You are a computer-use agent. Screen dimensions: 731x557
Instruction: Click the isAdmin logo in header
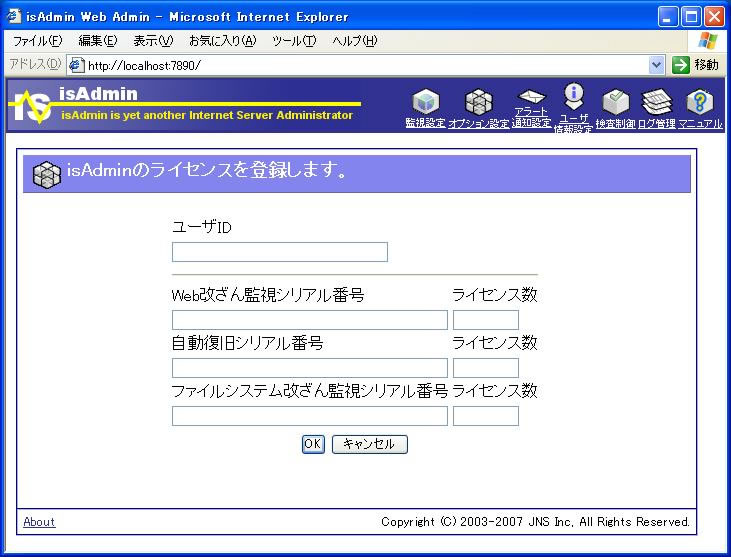point(31,106)
